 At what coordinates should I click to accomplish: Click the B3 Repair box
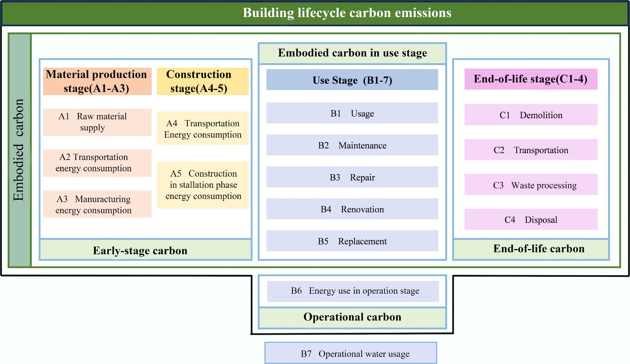point(352,177)
